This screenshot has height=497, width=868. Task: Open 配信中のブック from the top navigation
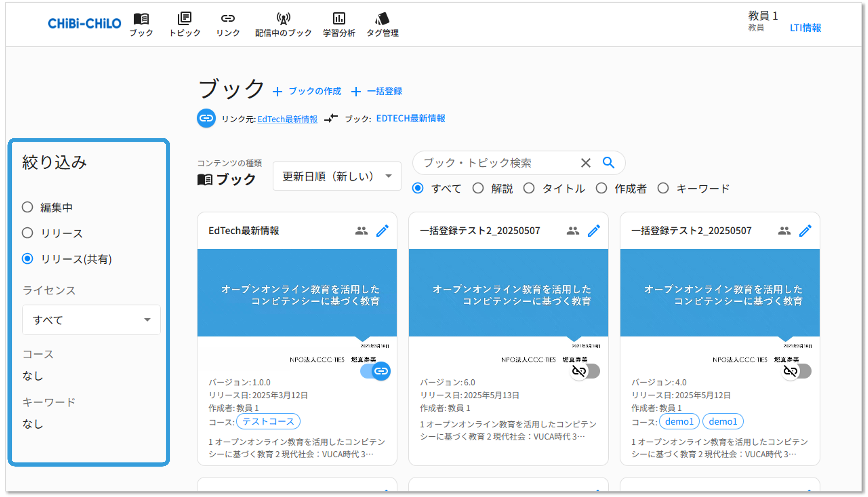pyautogui.click(x=283, y=24)
